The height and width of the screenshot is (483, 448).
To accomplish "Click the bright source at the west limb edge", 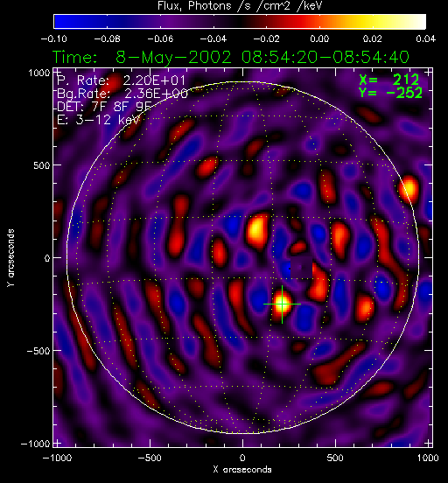I will (x=409, y=189).
